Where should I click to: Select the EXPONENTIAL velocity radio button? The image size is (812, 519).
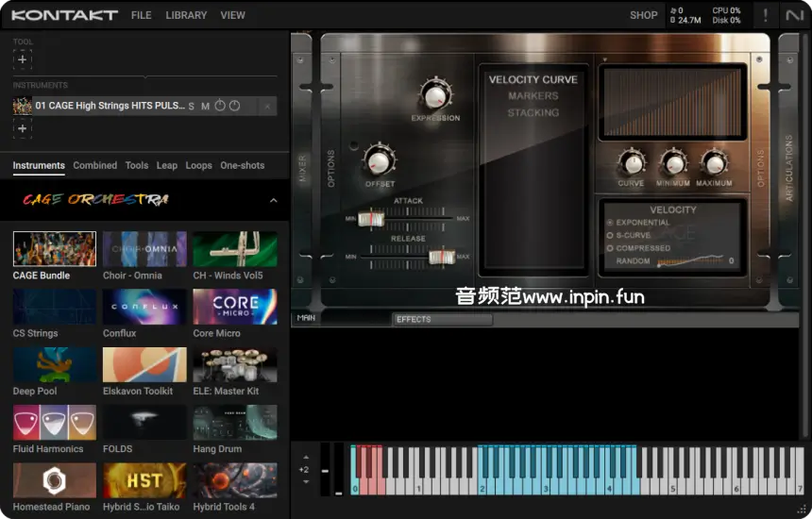pos(610,223)
